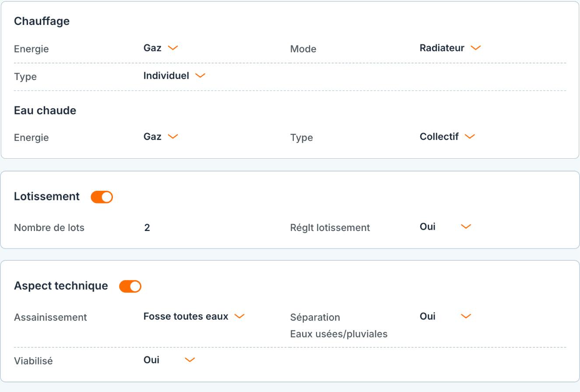
Task: Expand the Assainissement Fosse toutes eaux dropdown
Action: (x=194, y=316)
